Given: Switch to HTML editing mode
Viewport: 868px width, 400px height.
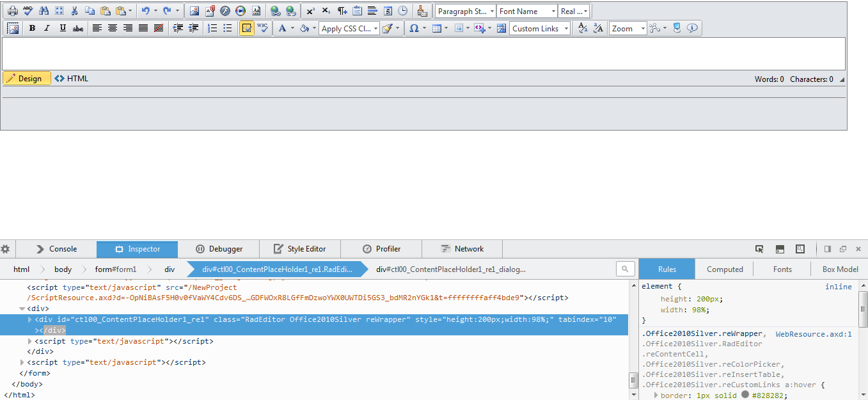Looking at the screenshot, I should pos(72,78).
